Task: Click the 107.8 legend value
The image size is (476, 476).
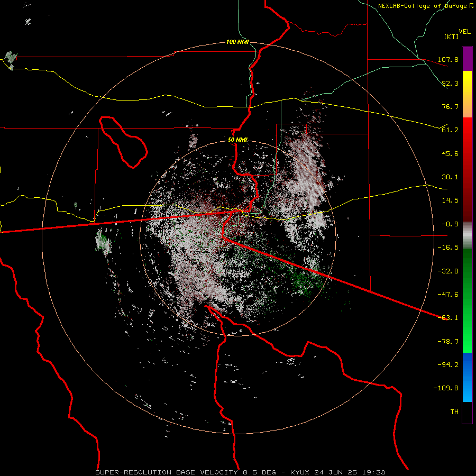Action: [x=448, y=59]
